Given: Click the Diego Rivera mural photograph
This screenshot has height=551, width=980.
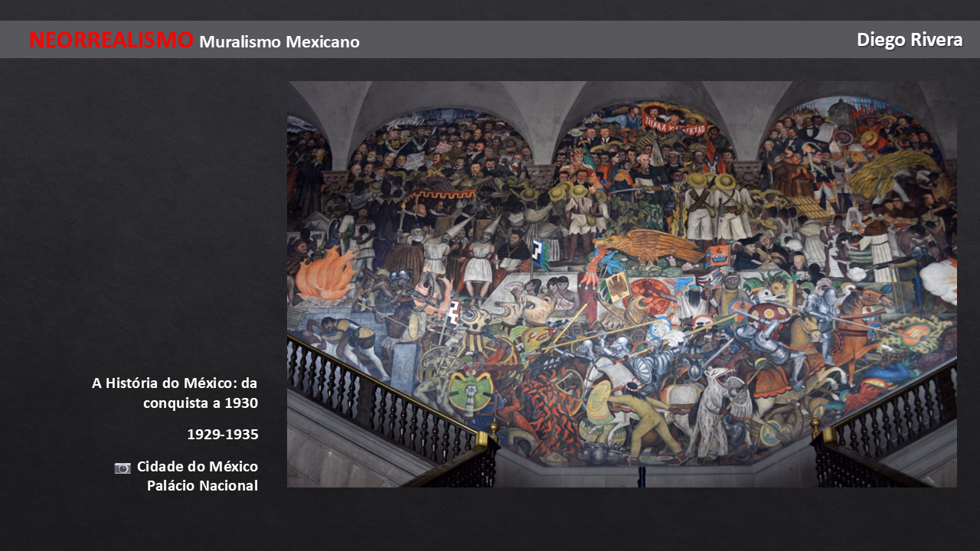Looking at the screenshot, I should tap(622, 284).
